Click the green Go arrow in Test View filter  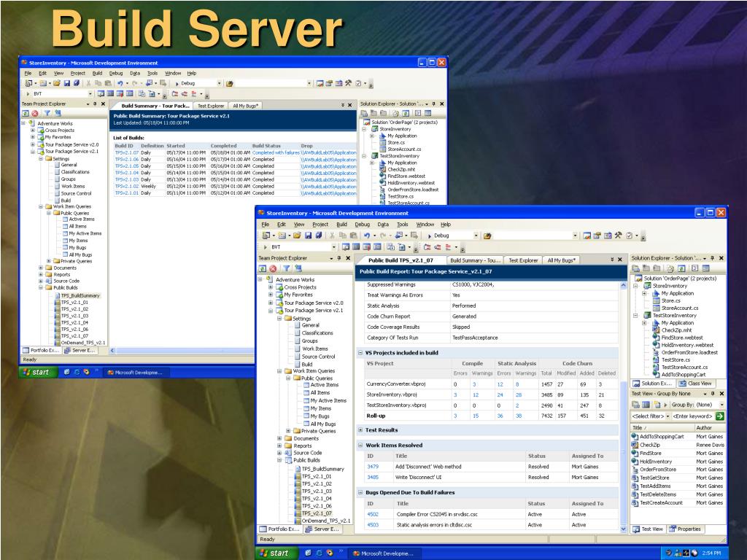[x=719, y=416]
